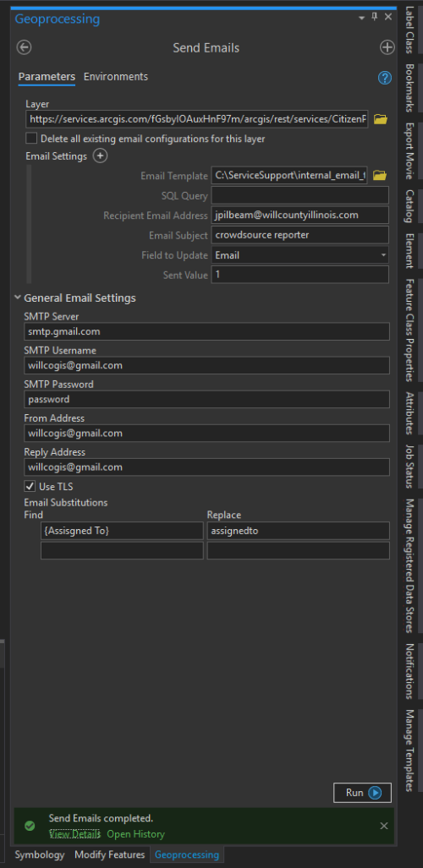This screenshot has width=423, height=868.
Task: Click the SMTP Username field
Action: pos(206,365)
